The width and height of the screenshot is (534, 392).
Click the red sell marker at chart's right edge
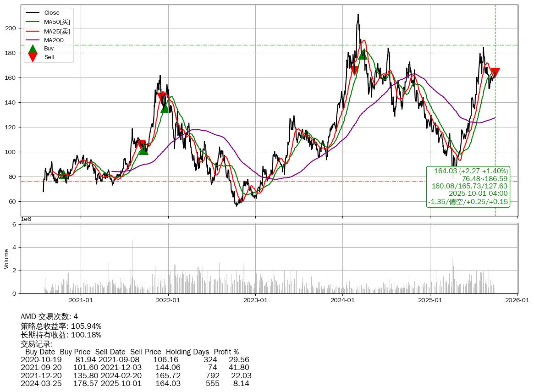[495, 72]
